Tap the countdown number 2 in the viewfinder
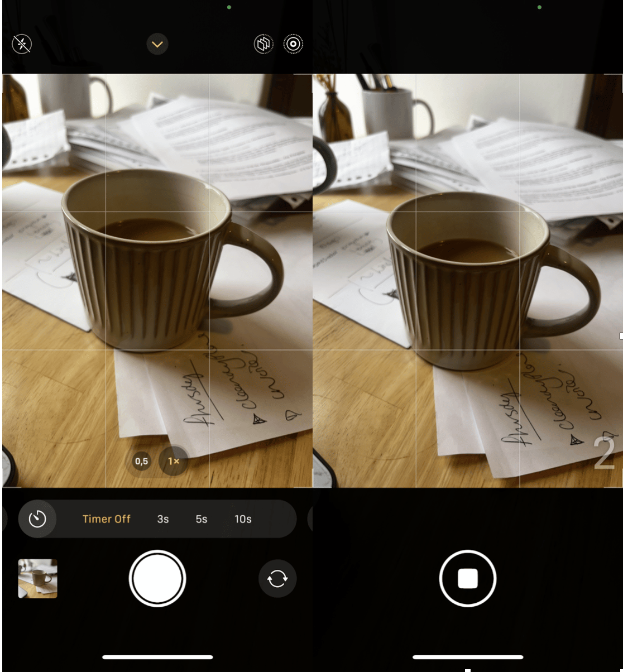The height and width of the screenshot is (672, 623). click(604, 453)
